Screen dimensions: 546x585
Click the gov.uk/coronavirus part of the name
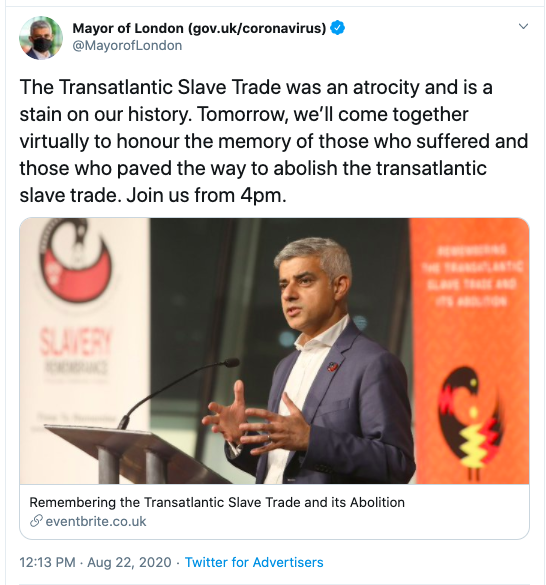click(x=258, y=28)
